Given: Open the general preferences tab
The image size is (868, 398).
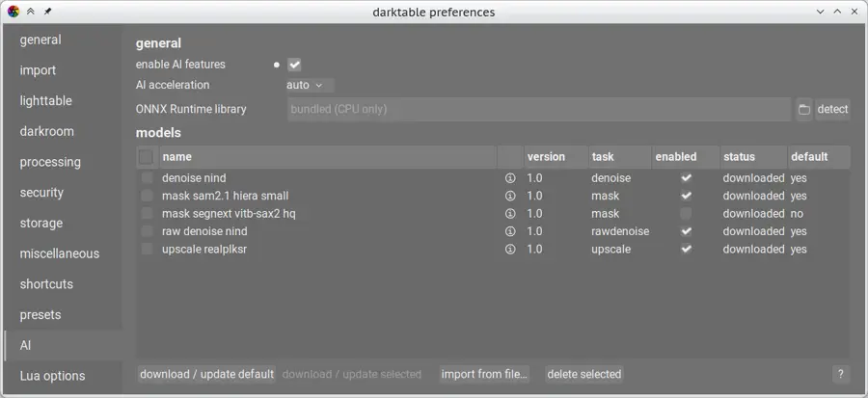Looking at the screenshot, I should point(63,40).
